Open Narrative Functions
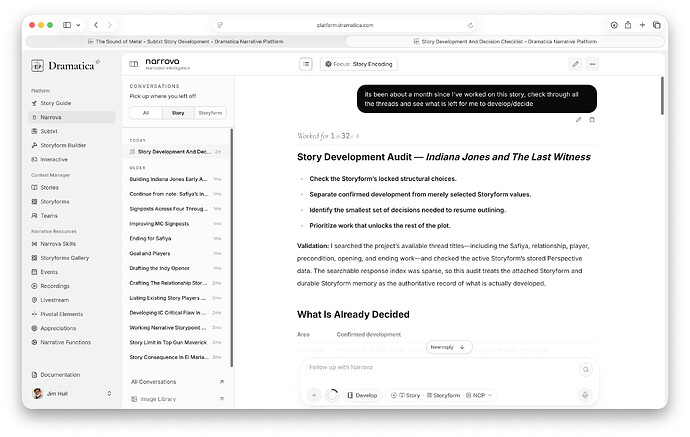The height and width of the screenshot is (437, 690). [x=66, y=342]
